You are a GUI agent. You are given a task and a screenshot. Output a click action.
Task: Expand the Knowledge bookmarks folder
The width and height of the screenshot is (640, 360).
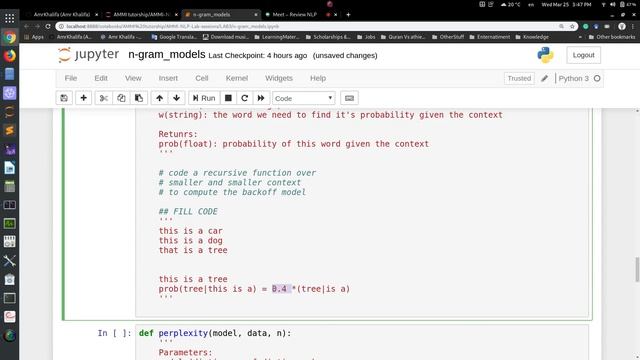pos(532,37)
